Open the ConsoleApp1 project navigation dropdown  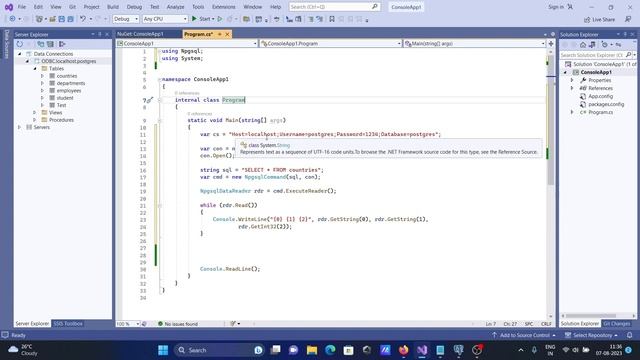click(x=187, y=43)
